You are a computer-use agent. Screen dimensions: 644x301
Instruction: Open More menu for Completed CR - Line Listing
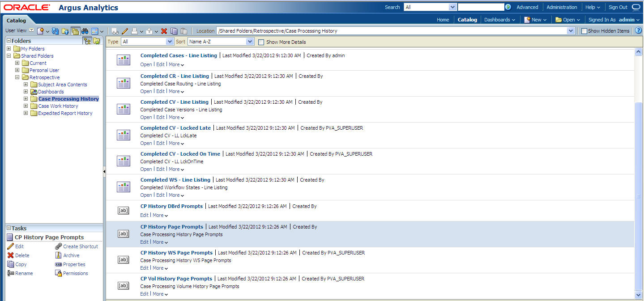176,91
